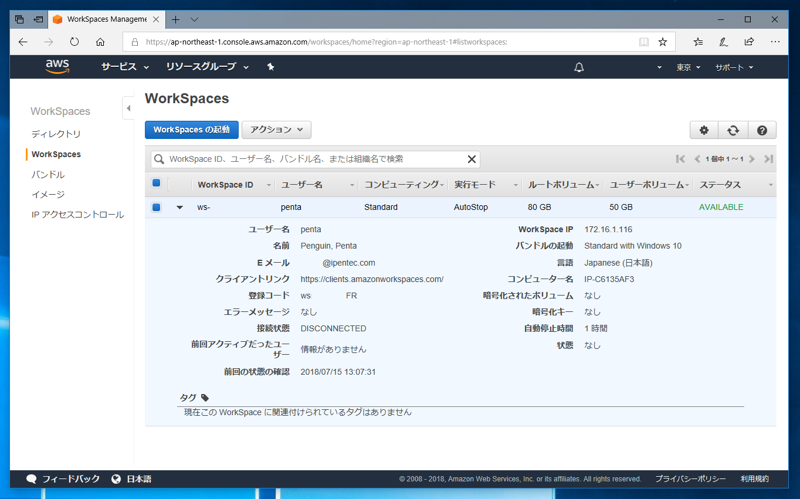
Task: Collapse the penta workspace details row
Action: coord(180,208)
